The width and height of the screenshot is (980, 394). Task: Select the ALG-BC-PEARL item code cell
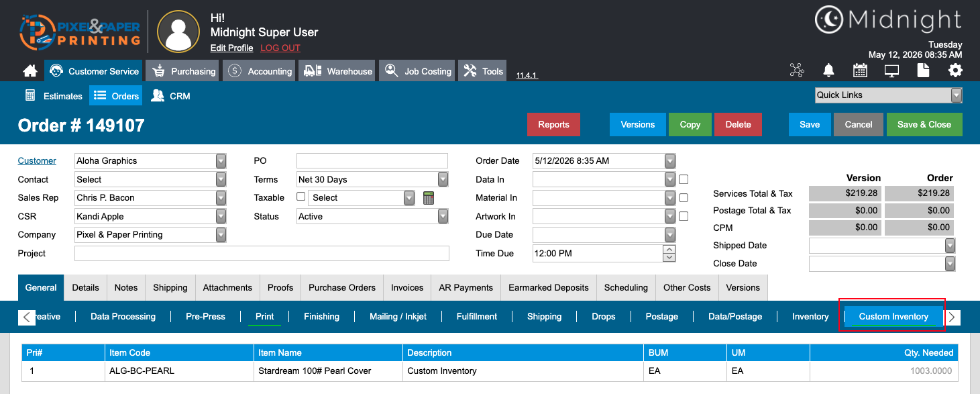click(x=180, y=371)
